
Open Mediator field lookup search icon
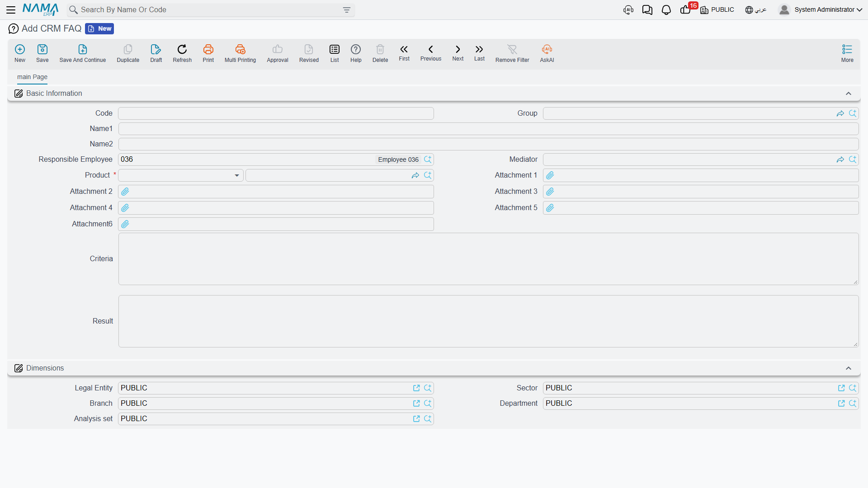click(x=853, y=160)
